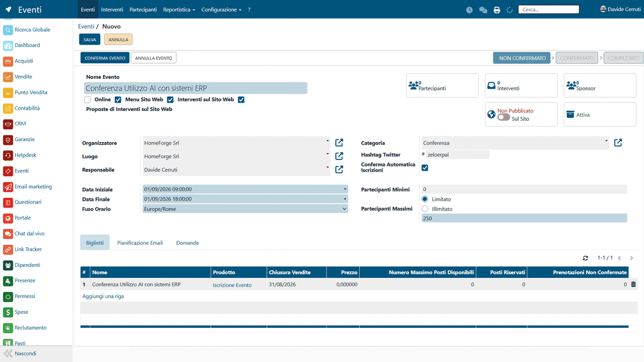
Task: Toggle checkbox after Interventi sul Sito Web label
Action: coord(241,100)
